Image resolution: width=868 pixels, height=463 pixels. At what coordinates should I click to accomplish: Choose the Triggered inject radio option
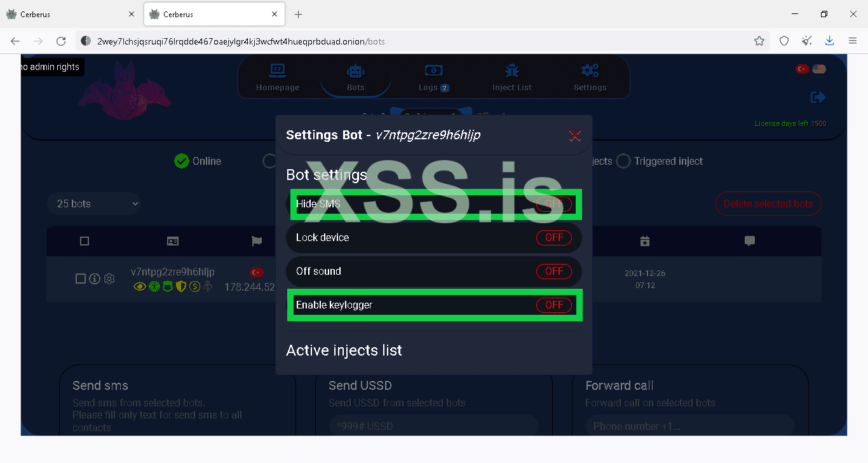click(x=623, y=161)
